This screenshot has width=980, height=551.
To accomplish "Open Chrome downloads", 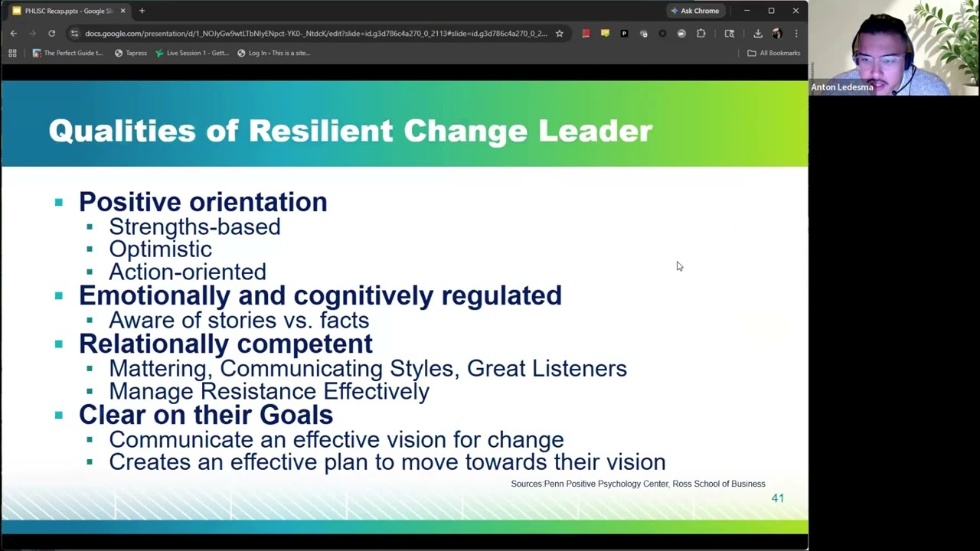I will pos(757,34).
